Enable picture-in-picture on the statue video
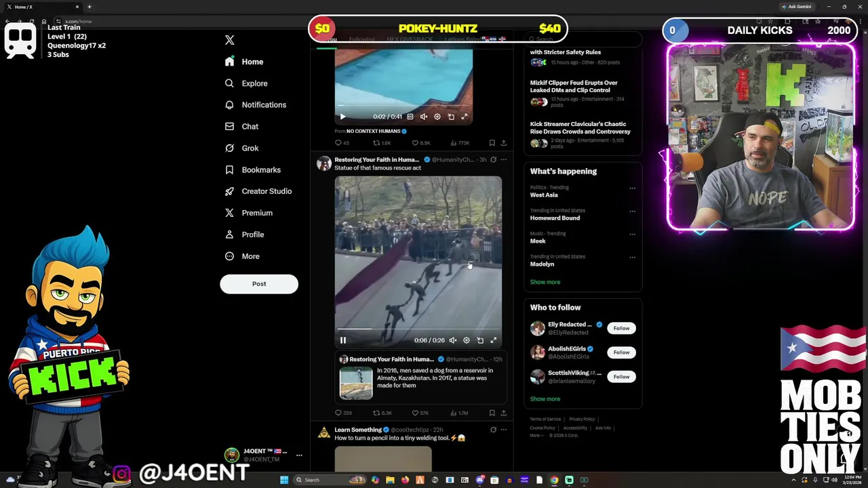This screenshot has height=488, width=868. 480,340
